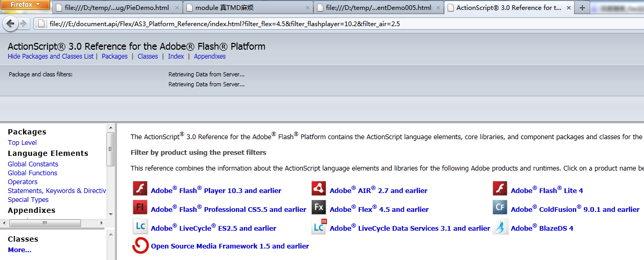Click the LiveCycle ES2.5 Lc icon
This screenshot has height=260, width=644.
140,227
